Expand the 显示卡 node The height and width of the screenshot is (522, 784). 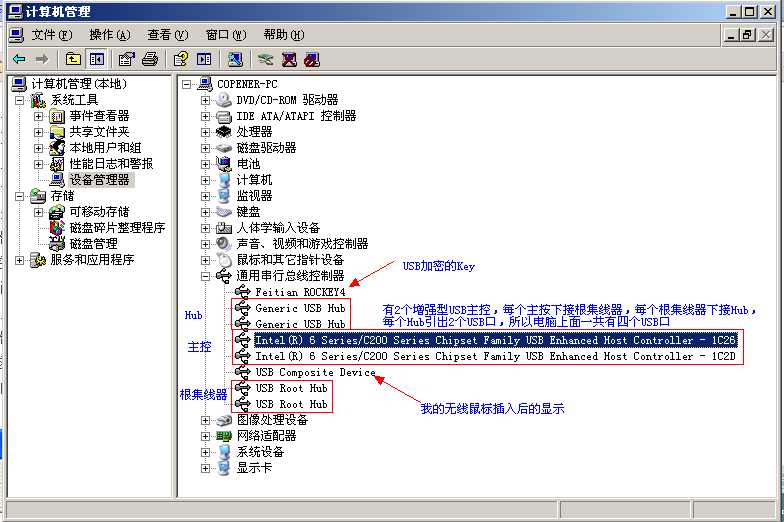[x=206, y=468]
